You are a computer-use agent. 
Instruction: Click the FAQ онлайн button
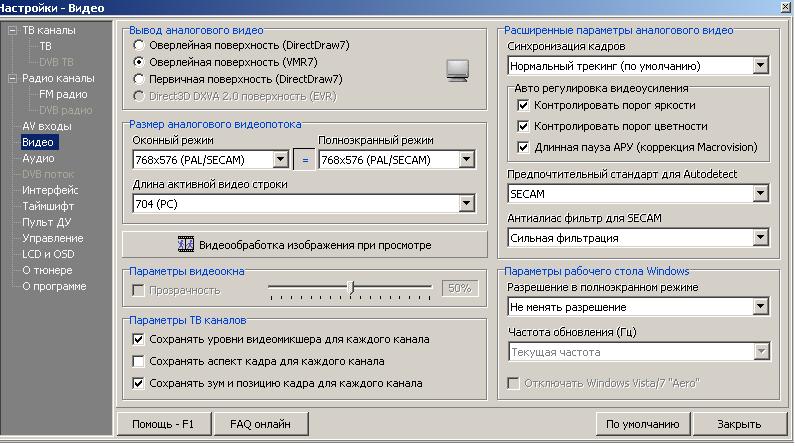[x=260, y=424]
